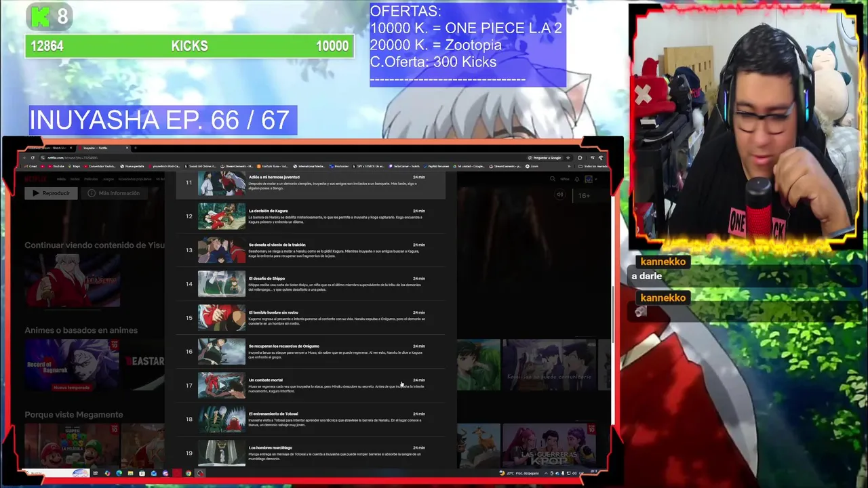
Task: Click title 'La decisión de Kagura'
Action: tap(268, 211)
